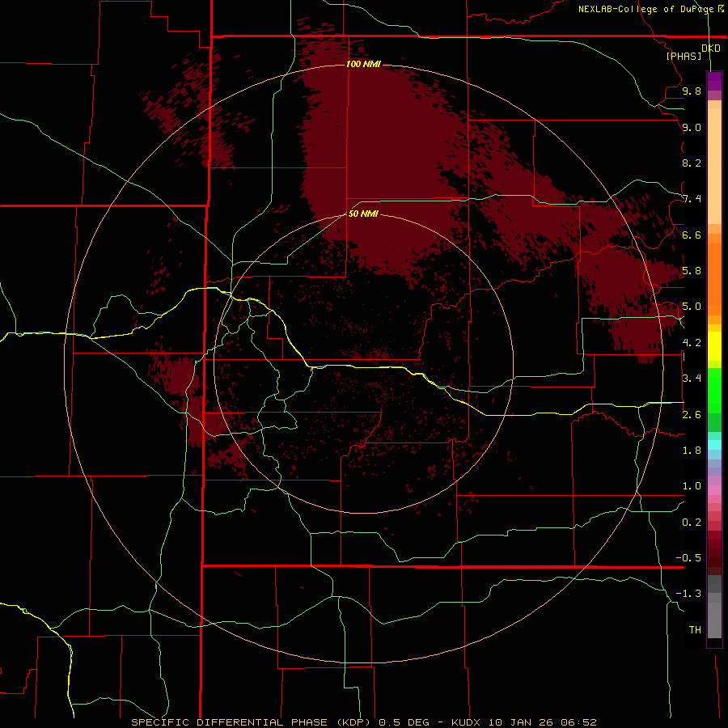Click the 1.0 value on the color scale
This screenshot has width=728, height=728.
pos(692,486)
